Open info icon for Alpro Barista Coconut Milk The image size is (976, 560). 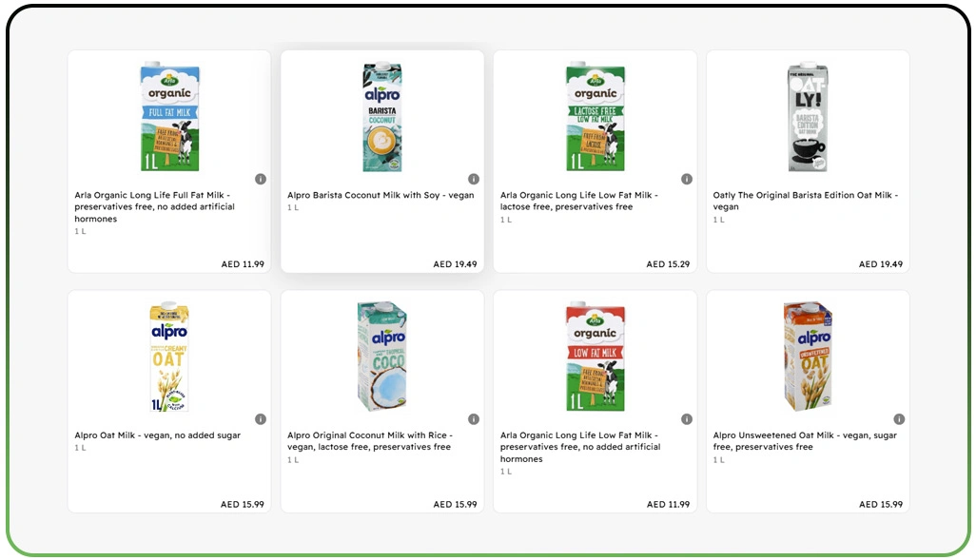[x=474, y=179]
